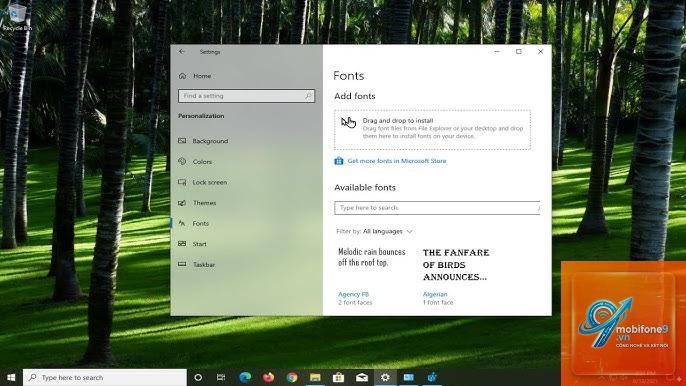Click the Agency FB font name link
Image resolution: width=686 pixels, height=386 pixels.
tap(354, 295)
